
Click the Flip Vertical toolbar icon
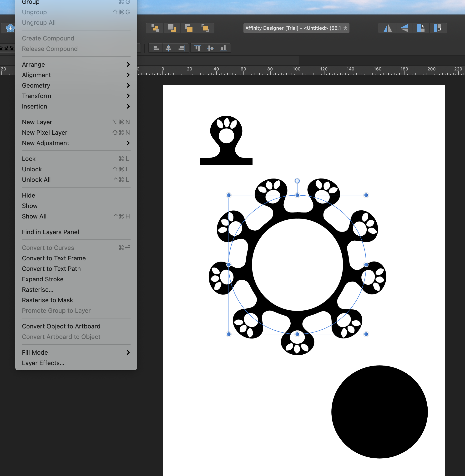tap(404, 28)
